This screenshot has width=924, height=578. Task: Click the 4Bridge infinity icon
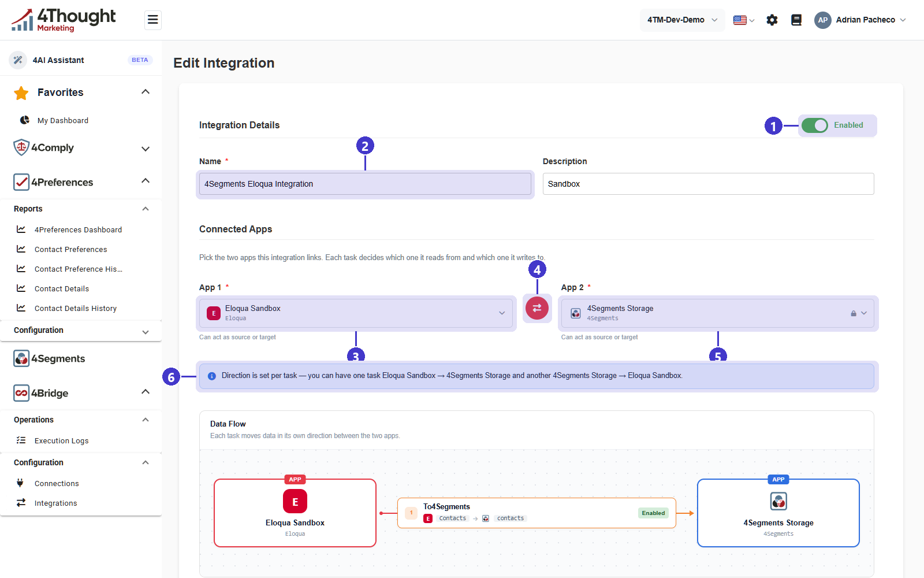[x=21, y=393]
